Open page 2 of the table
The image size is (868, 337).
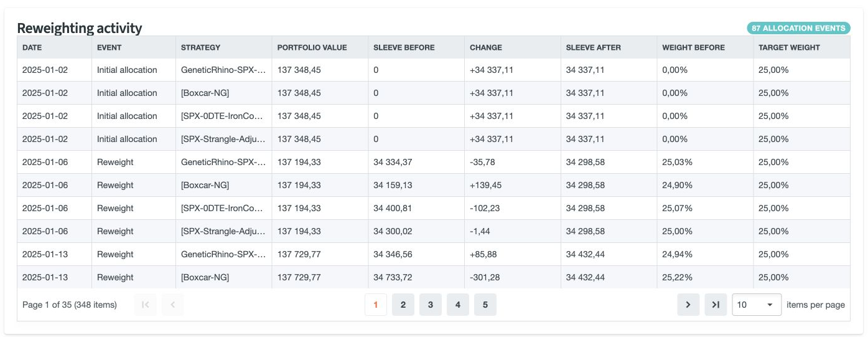pos(403,305)
